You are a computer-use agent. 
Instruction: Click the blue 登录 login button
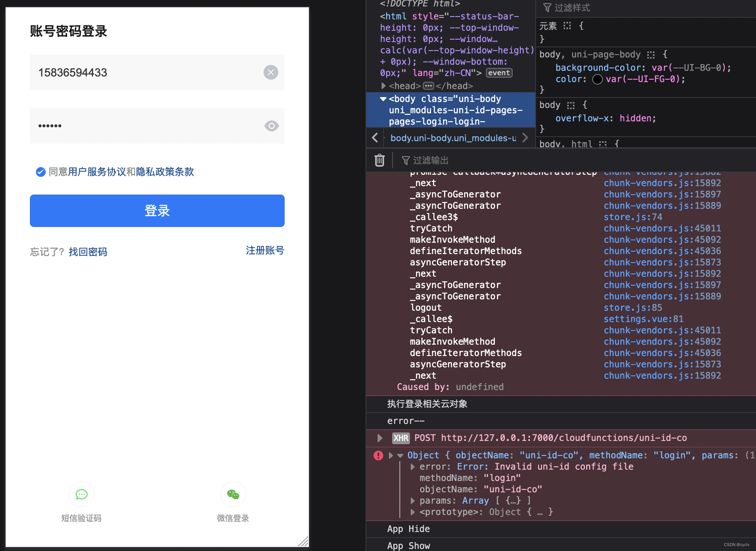tap(157, 211)
